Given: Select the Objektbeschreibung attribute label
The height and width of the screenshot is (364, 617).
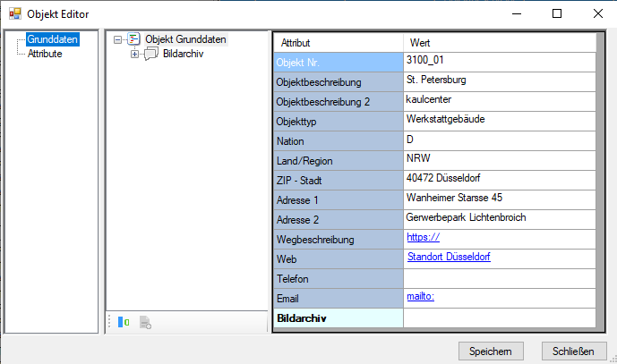Looking at the screenshot, I should pyautogui.click(x=338, y=81).
